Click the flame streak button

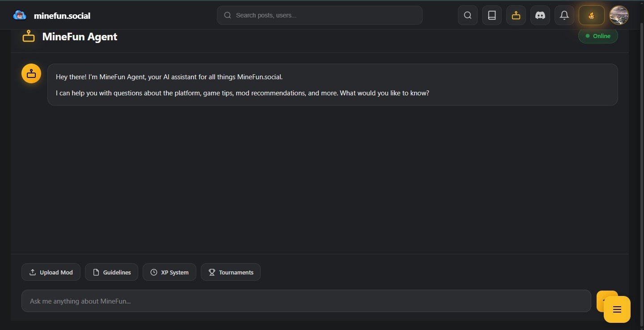[591, 15]
